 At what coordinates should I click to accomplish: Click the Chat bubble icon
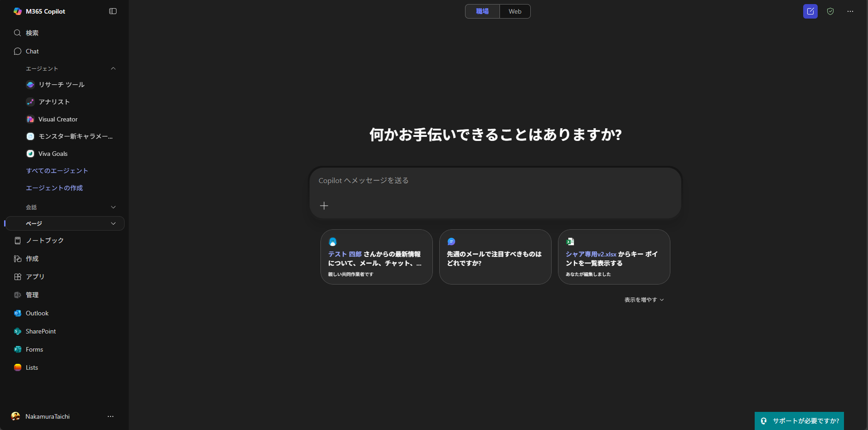click(x=18, y=51)
